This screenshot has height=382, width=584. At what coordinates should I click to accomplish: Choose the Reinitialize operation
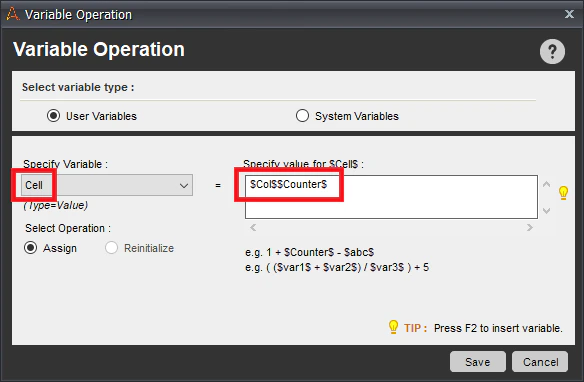coord(111,248)
